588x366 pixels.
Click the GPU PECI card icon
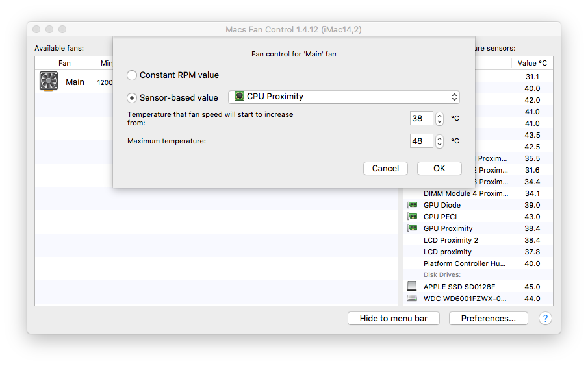click(x=412, y=217)
